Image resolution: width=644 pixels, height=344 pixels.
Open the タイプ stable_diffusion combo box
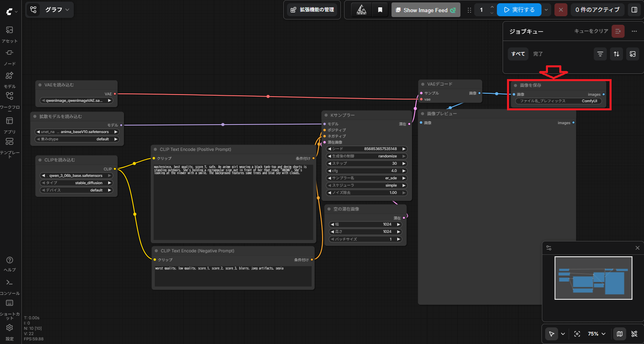(x=76, y=183)
